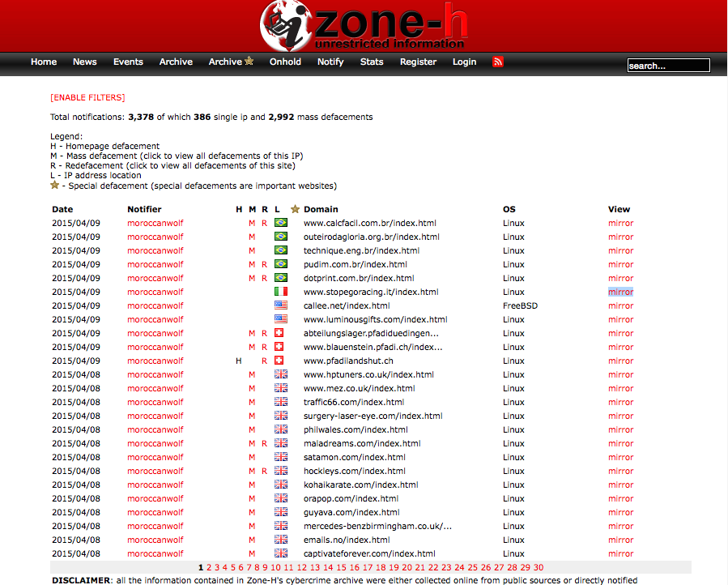
Task: Select domain text www.luminousgifts.com/index.html
Action: [x=375, y=320]
